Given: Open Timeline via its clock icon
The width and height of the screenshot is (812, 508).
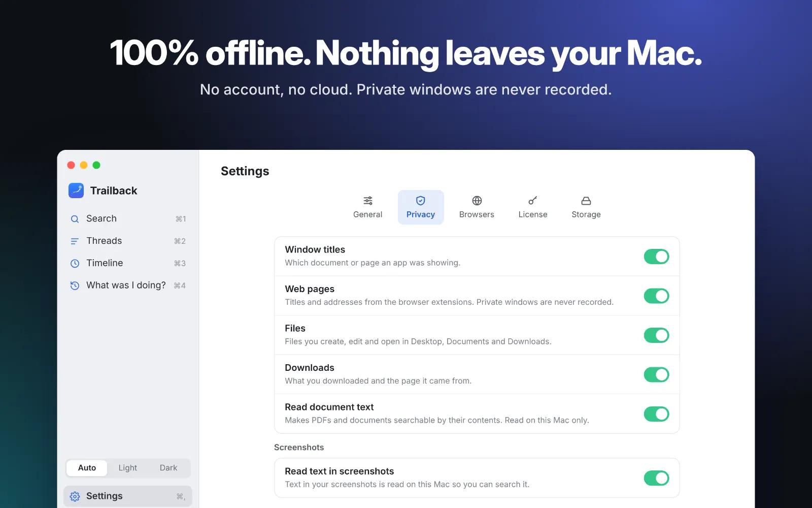Looking at the screenshot, I should [x=75, y=263].
